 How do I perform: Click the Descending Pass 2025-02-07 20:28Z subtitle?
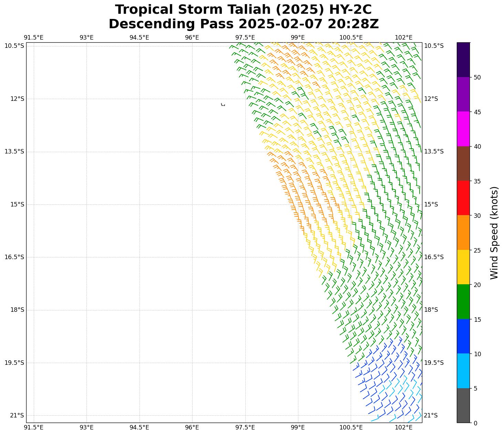click(243, 24)
